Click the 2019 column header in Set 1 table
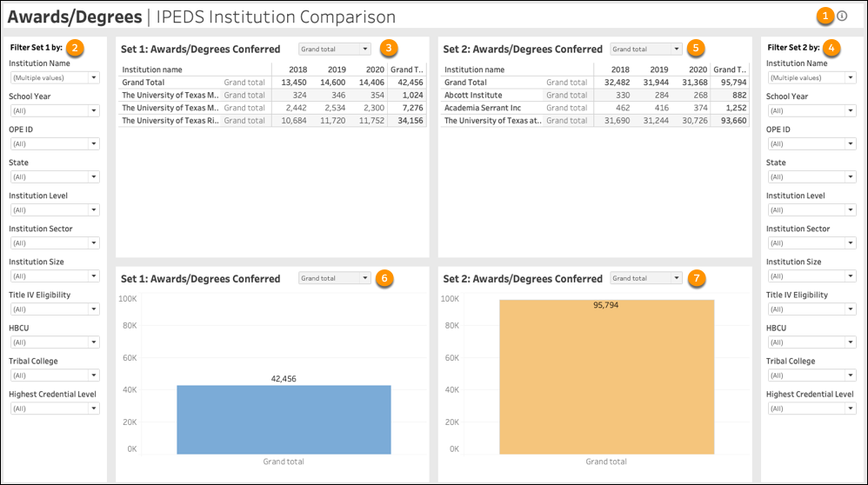868x485 pixels. point(337,70)
